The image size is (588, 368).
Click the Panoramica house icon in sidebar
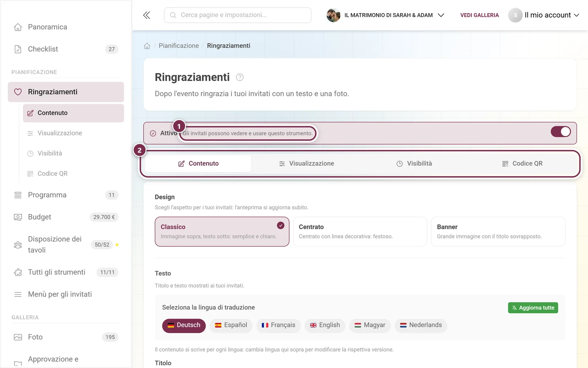pyautogui.click(x=18, y=27)
